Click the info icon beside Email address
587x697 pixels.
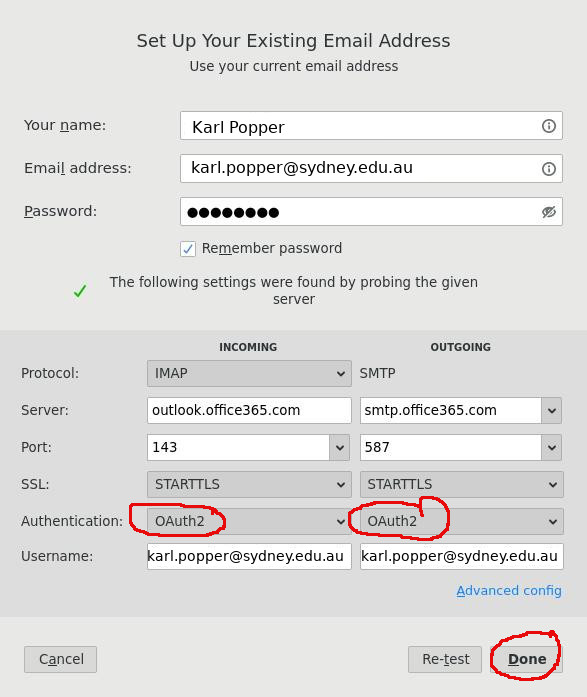click(548, 168)
